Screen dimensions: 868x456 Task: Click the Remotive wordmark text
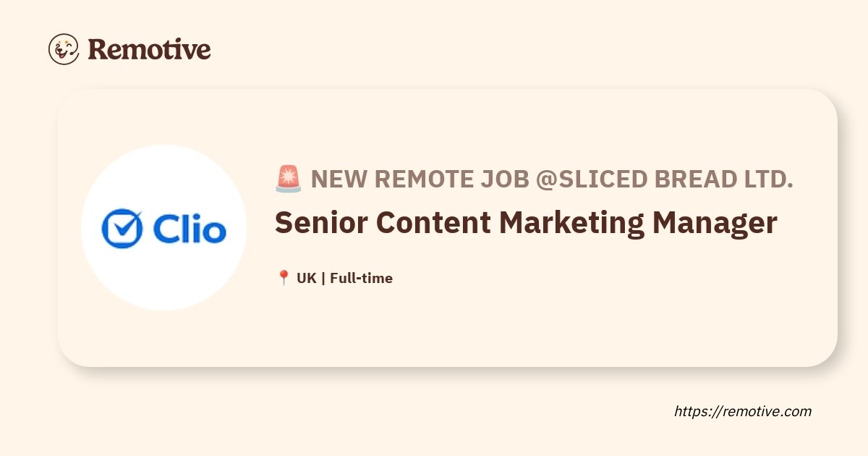(149, 49)
